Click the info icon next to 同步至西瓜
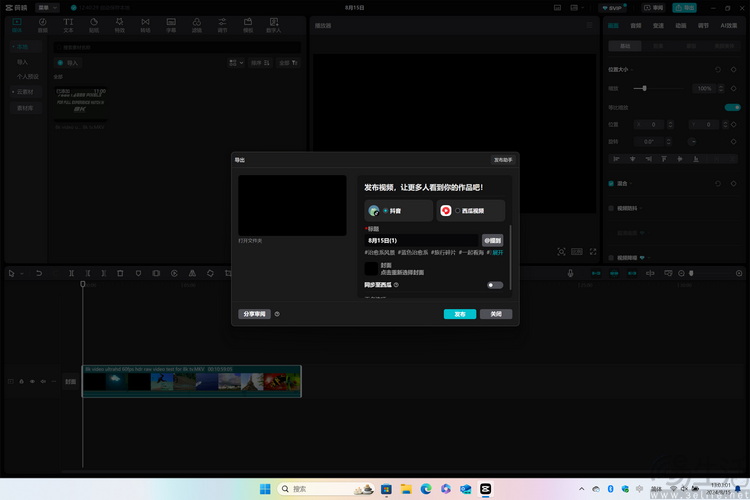750x500 pixels. [397, 285]
